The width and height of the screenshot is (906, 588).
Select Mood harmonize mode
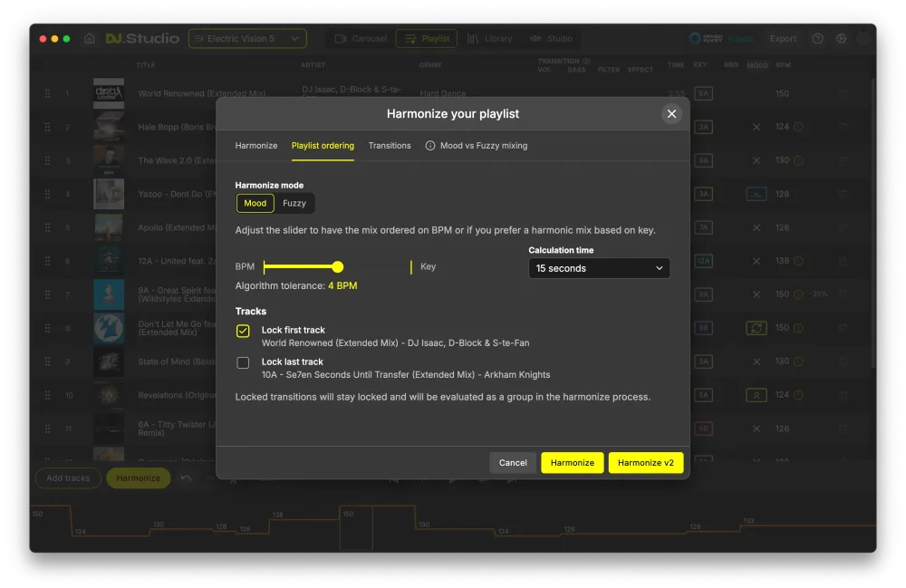point(255,203)
